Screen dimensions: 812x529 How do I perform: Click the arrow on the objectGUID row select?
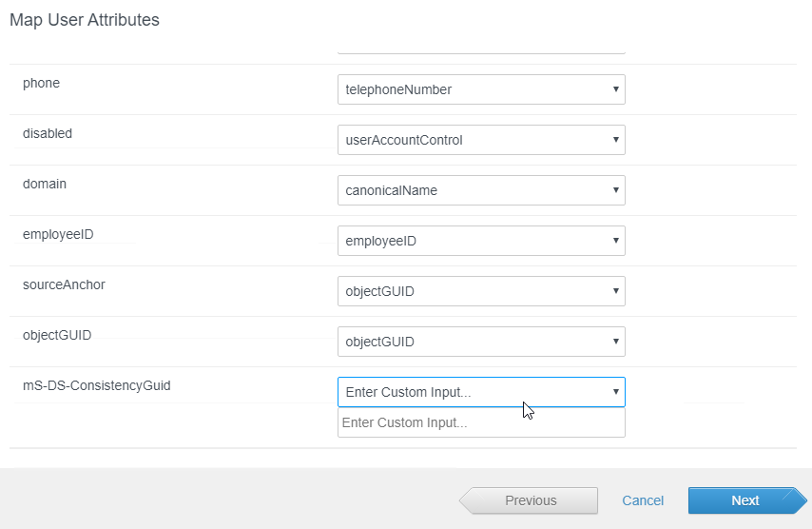616,342
